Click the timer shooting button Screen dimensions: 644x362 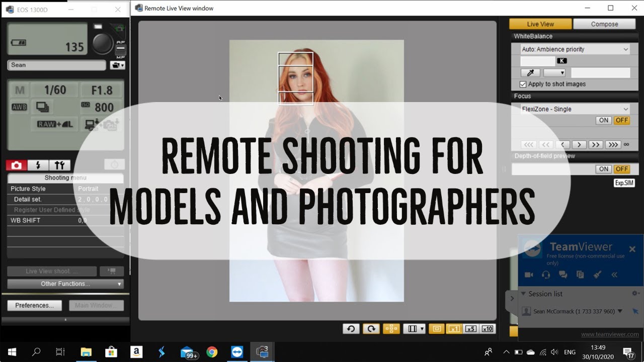pyautogui.click(x=114, y=165)
